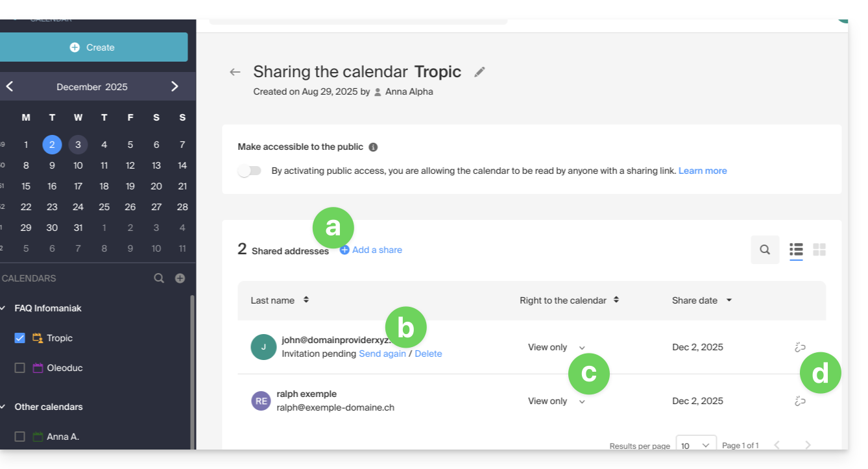This screenshot has width=868, height=469.
Task: Click unshare icon for john's row
Action: [x=800, y=347]
